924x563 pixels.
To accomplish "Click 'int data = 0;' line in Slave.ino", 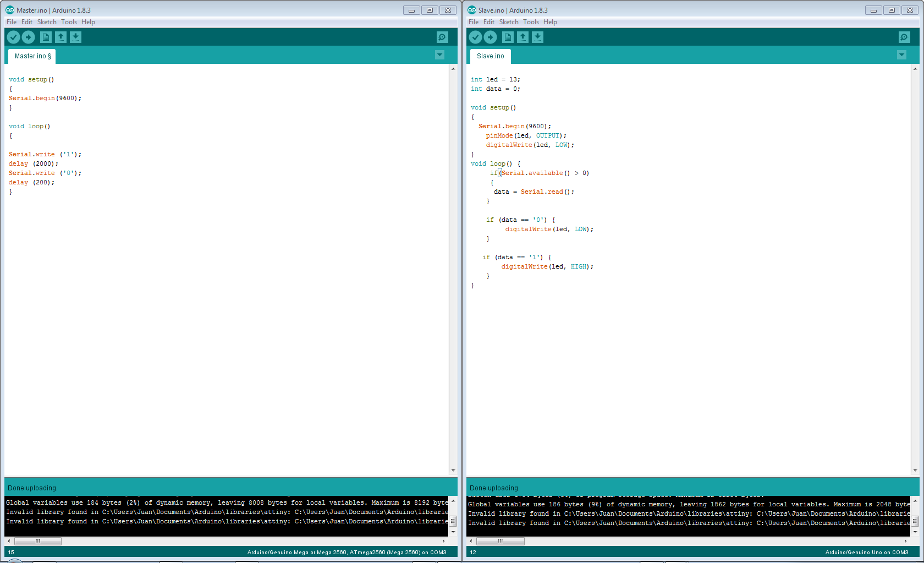I will (x=496, y=89).
